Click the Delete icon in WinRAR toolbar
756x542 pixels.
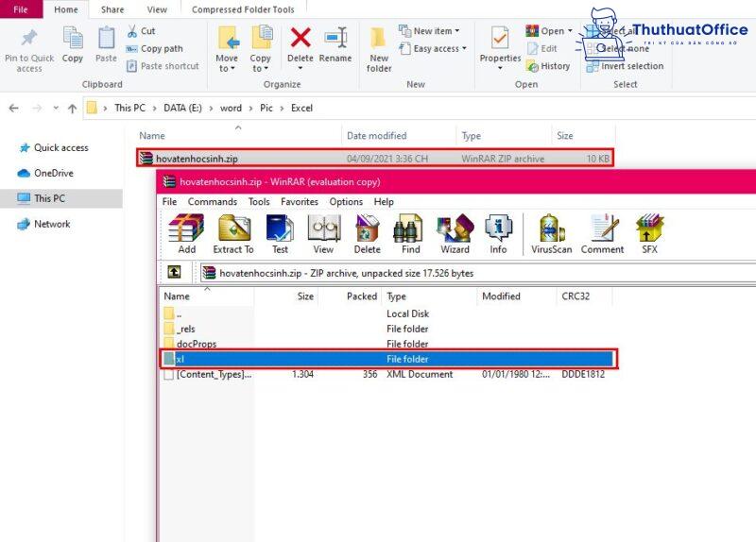point(367,234)
